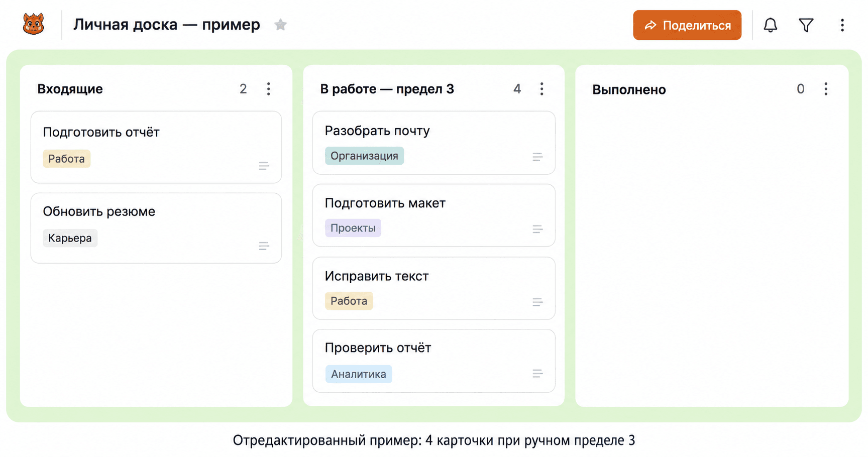Click the orange cat app logo
Viewport: 868px width, 457px height.
(34, 24)
